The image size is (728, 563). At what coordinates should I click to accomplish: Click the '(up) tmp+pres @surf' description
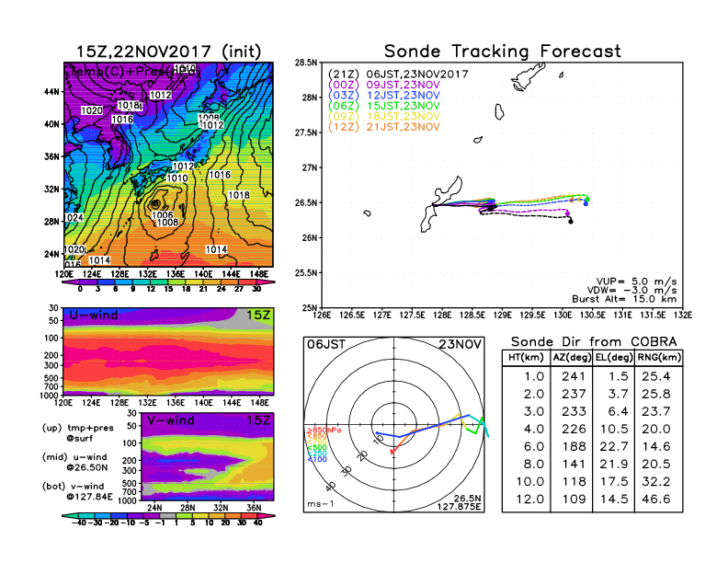78,433
